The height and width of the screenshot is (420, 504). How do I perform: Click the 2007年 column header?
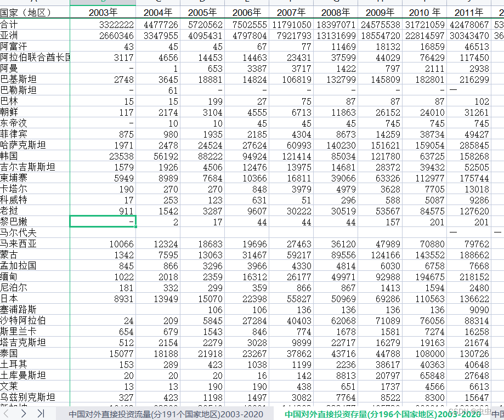click(x=291, y=11)
